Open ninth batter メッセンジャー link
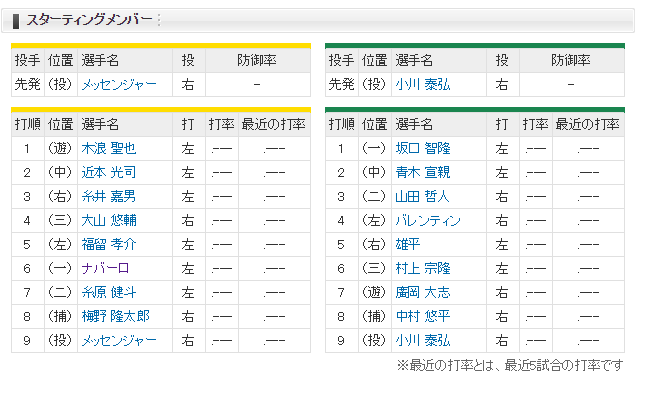The image size is (646, 394). pyautogui.click(x=119, y=340)
